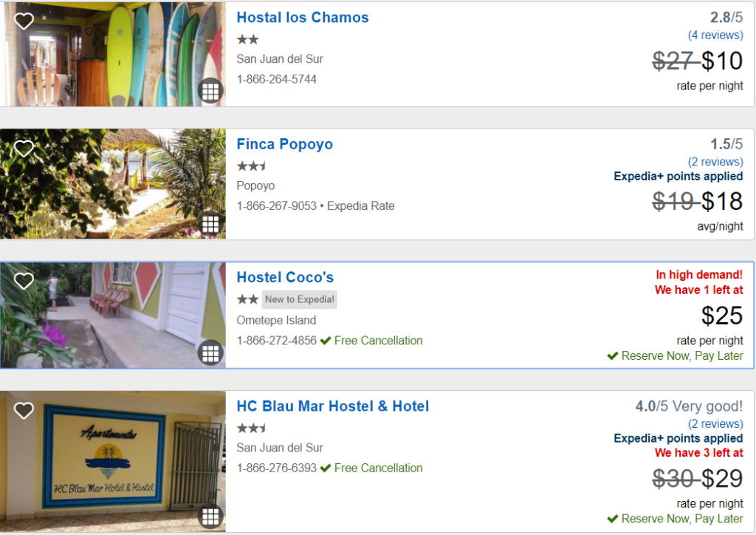The width and height of the screenshot is (756, 535).
Task: Open photo gallery grid for Hostal los Chamos
Action: pyautogui.click(x=210, y=91)
